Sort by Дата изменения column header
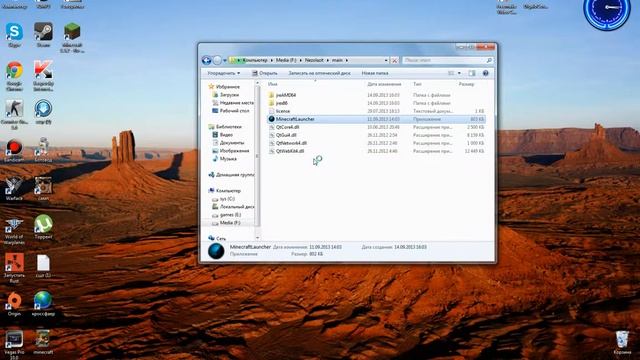 pos(384,84)
